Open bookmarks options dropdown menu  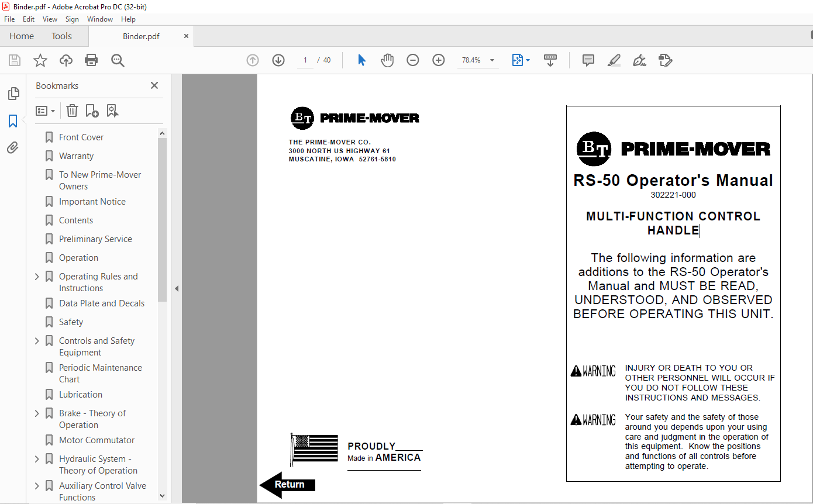[x=45, y=111]
